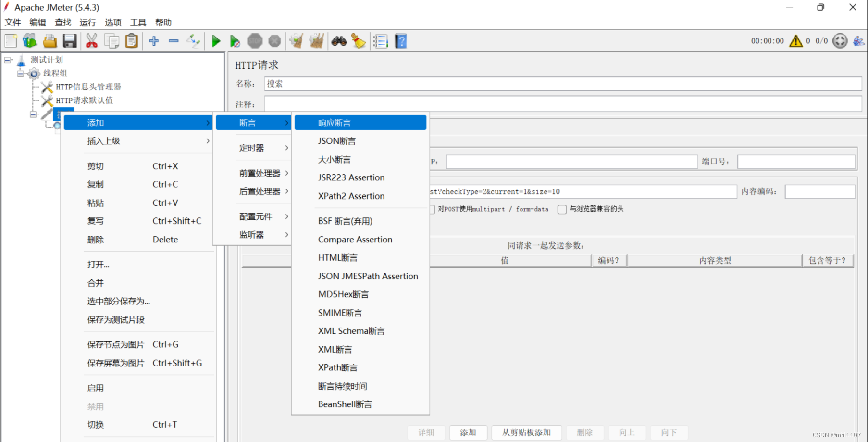Click the Stop test icon

(255, 41)
